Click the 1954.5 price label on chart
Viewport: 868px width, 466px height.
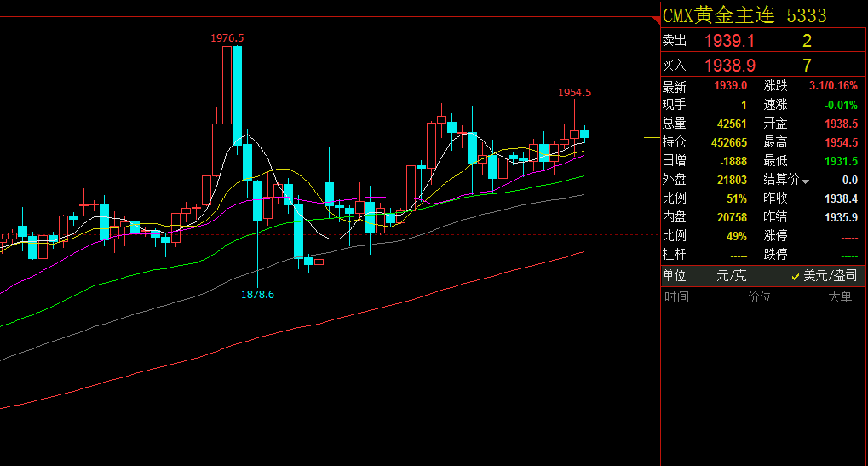pyautogui.click(x=575, y=92)
